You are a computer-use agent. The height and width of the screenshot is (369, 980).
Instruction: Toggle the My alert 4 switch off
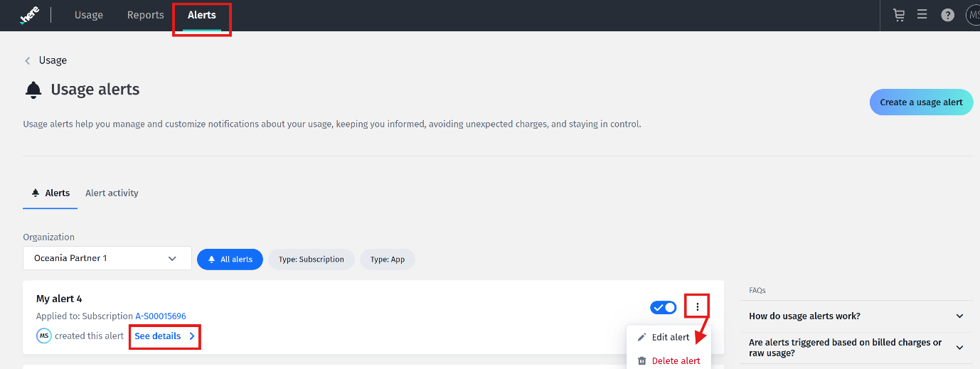click(664, 307)
